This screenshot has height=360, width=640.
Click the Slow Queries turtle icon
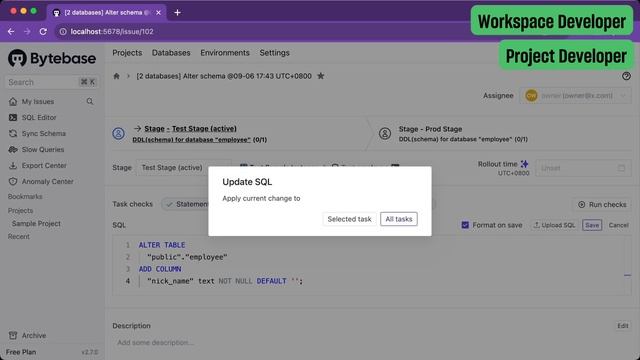coord(13,149)
